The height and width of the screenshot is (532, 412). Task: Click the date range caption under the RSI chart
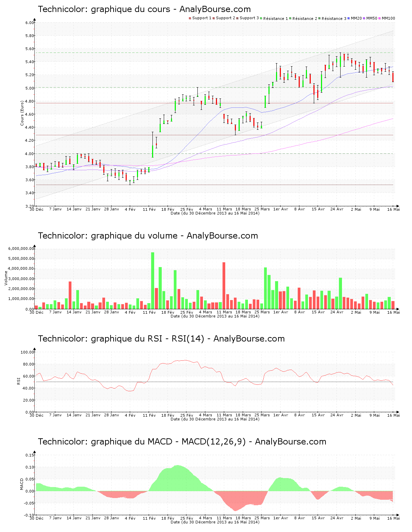(215, 419)
